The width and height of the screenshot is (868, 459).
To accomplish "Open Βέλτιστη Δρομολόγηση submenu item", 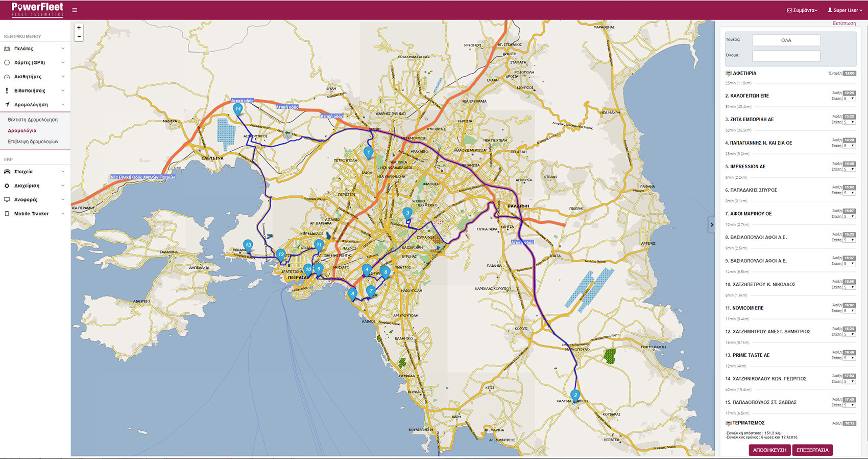I will click(33, 120).
